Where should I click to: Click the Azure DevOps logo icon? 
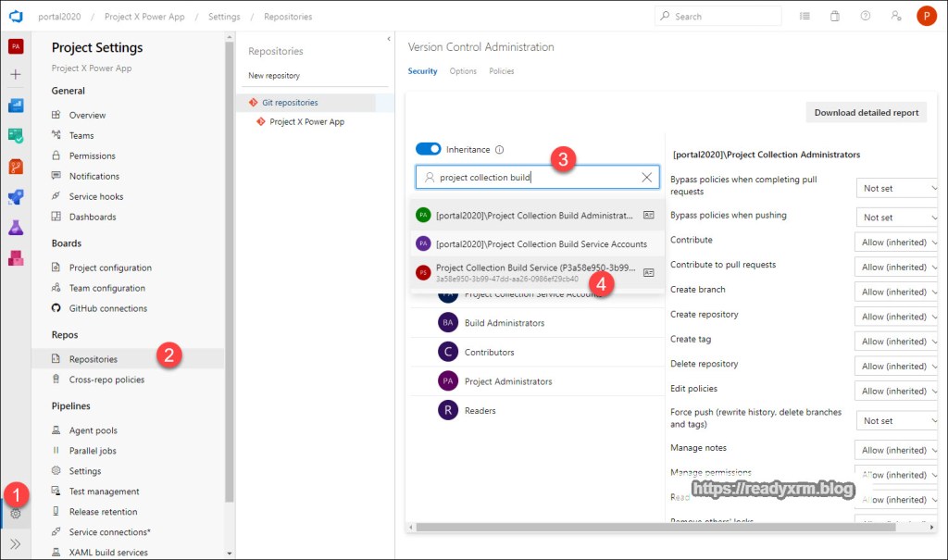(16, 16)
